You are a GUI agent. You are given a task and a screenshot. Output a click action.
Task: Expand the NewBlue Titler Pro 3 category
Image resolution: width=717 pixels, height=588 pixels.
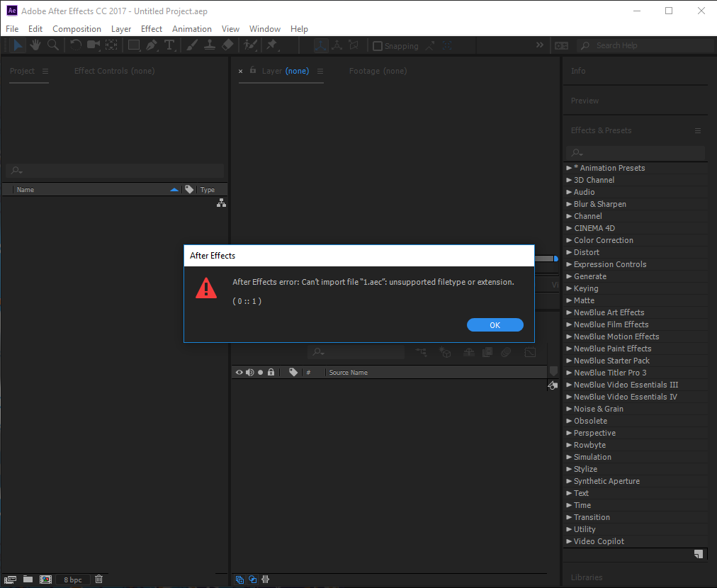click(569, 373)
